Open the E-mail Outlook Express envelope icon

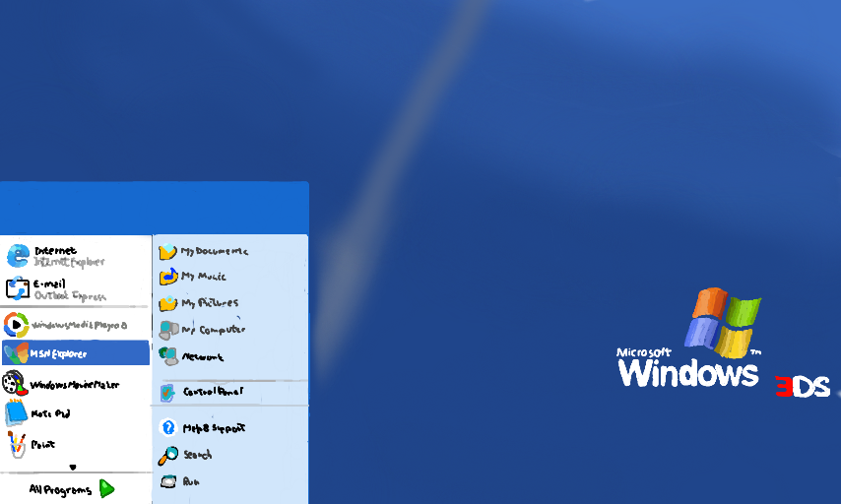[17, 288]
